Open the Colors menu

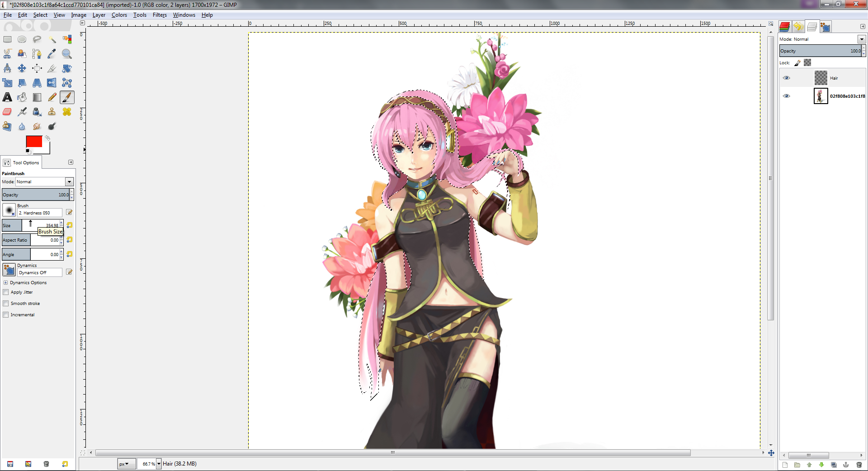[119, 15]
